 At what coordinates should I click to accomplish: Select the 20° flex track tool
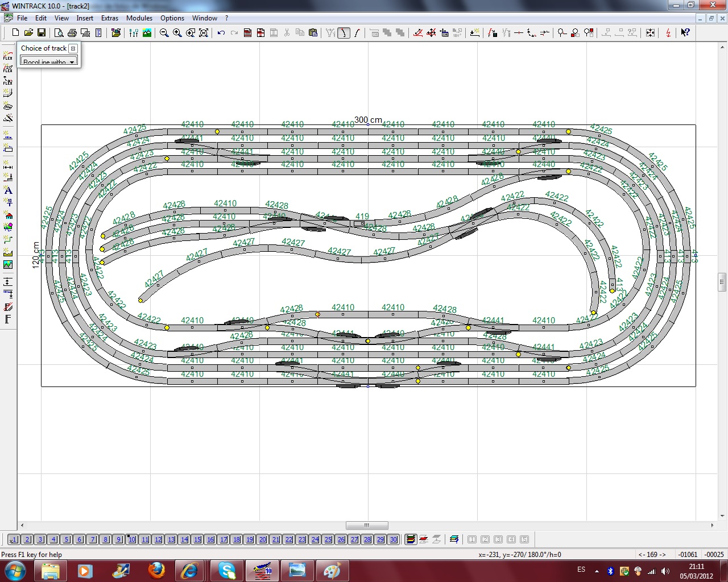8,68
